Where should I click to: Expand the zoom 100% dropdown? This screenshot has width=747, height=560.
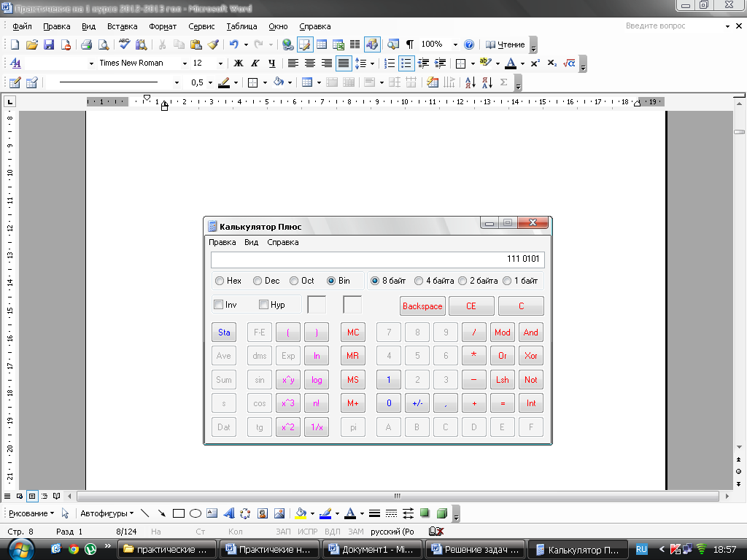455,44
